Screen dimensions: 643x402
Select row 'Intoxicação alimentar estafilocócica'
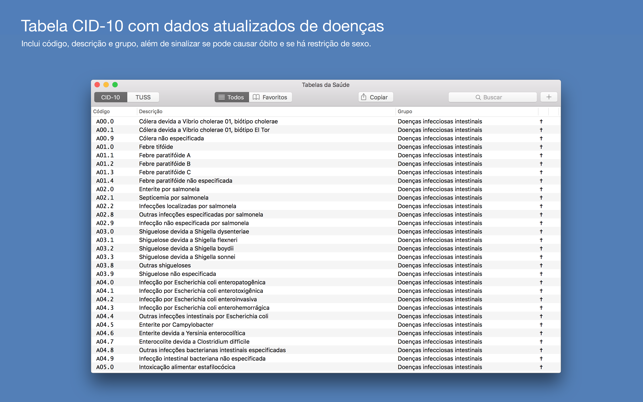click(326, 367)
